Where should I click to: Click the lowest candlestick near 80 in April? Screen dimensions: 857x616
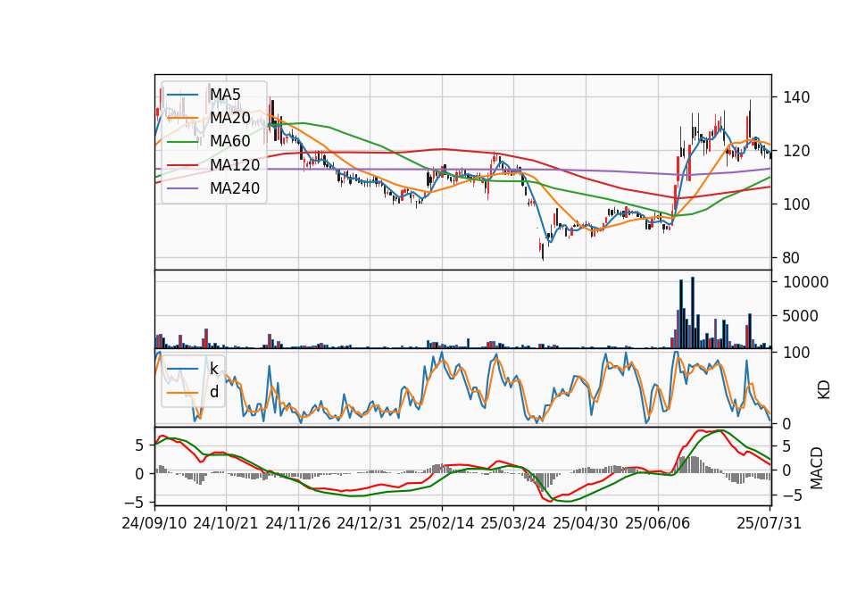click(543, 251)
